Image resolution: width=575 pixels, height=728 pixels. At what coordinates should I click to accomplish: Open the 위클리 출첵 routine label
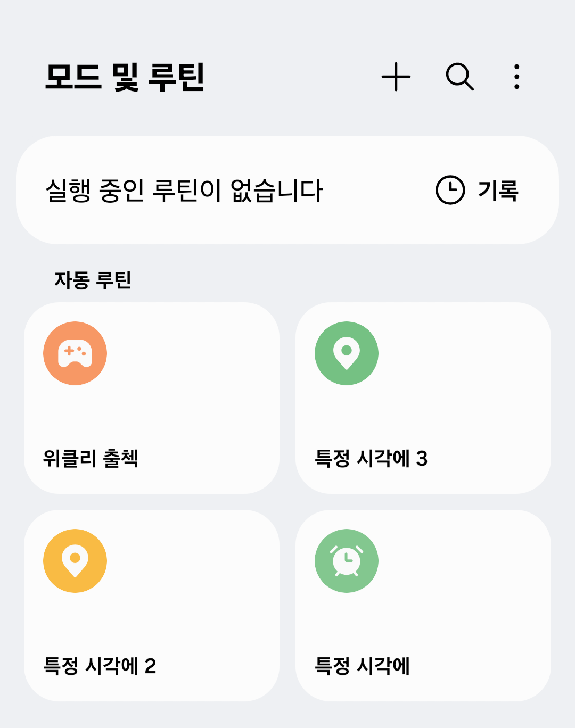(x=91, y=458)
